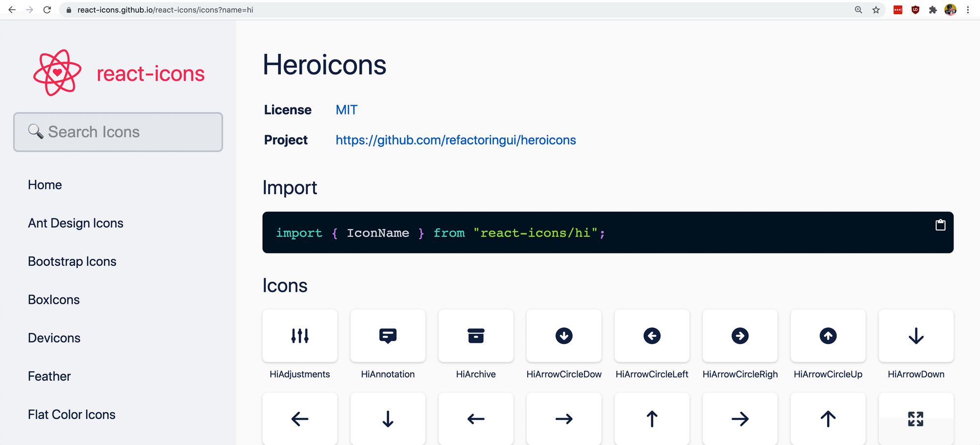Click the browser forward arrow
This screenshot has width=980, height=445.
click(x=29, y=10)
